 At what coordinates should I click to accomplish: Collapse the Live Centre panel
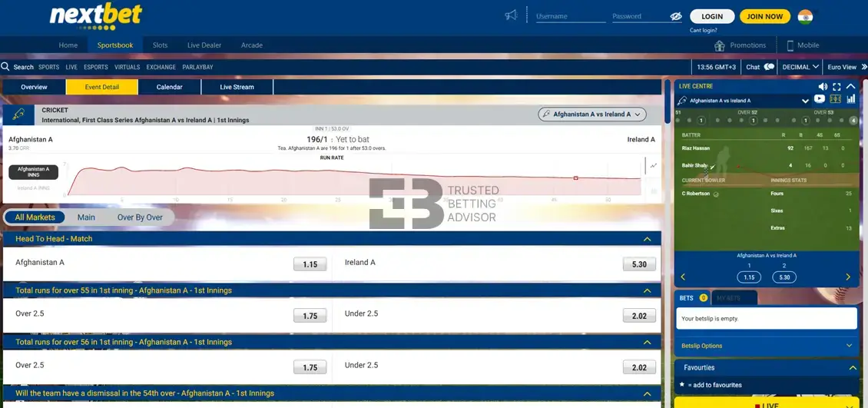[x=851, y=86]
